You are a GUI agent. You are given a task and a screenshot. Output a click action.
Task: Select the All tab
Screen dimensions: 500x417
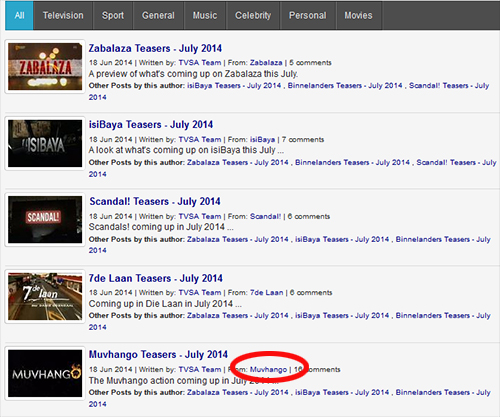pyautogui.click(x=19, y=15)
